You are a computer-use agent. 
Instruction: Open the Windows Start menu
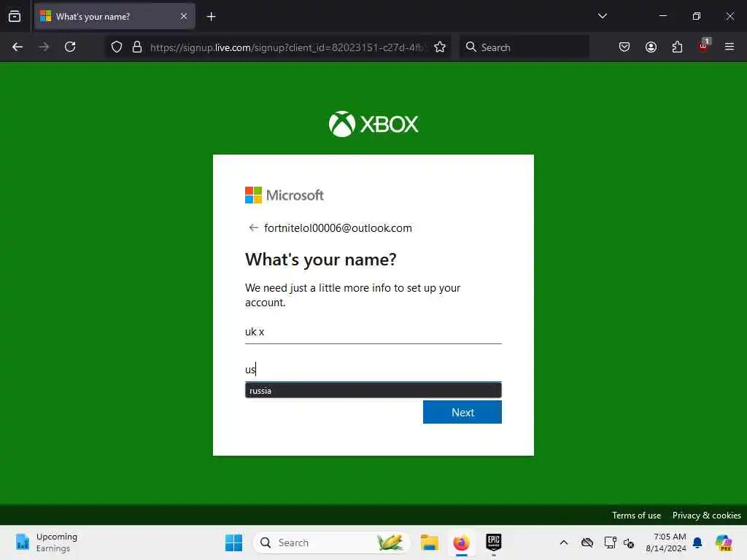tap(233, 542)
